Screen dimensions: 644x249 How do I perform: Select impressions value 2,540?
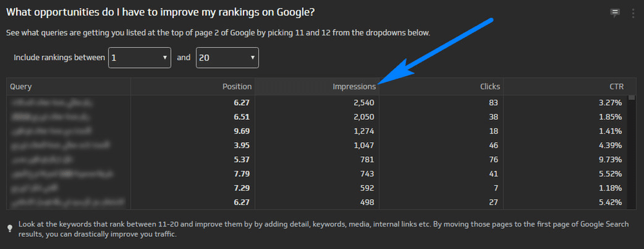pos(363,103)
